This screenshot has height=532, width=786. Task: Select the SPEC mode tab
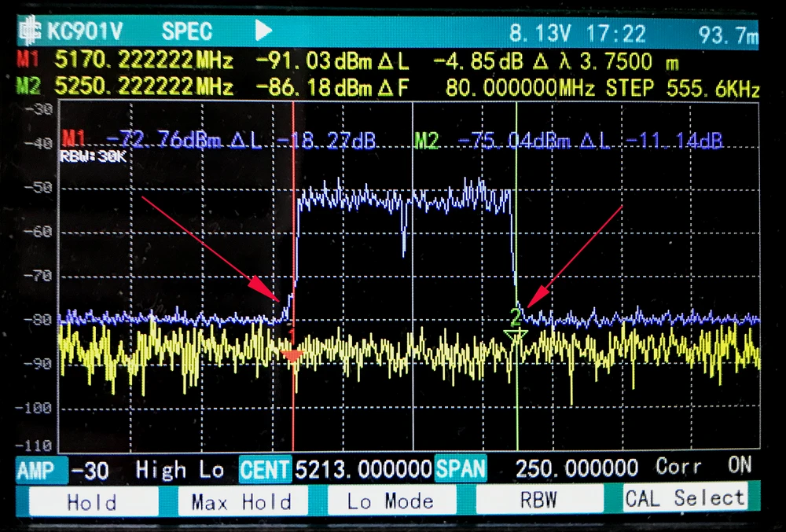(188, 31)
